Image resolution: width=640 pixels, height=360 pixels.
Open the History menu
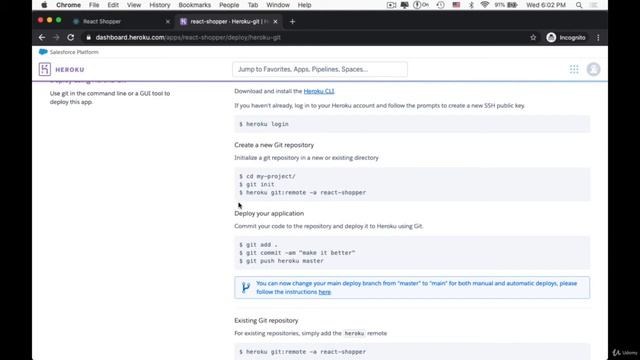[160, 5]
